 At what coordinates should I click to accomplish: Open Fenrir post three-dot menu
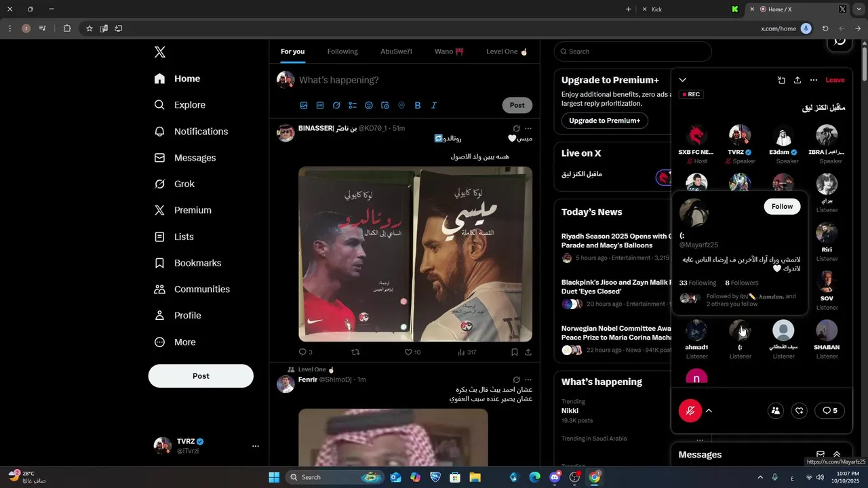pyautogui.click(x=528, y=380)
